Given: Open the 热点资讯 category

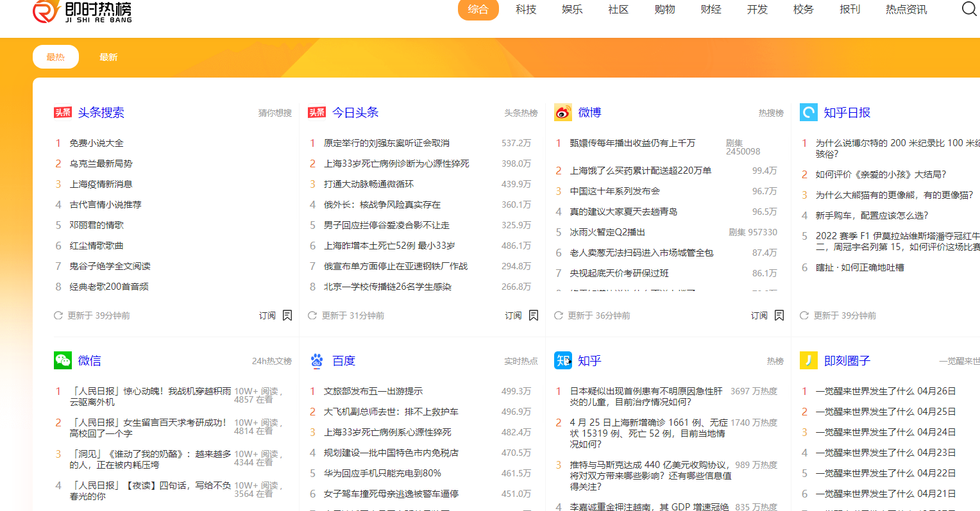Looking at the screenshot, I should (906, 9).
